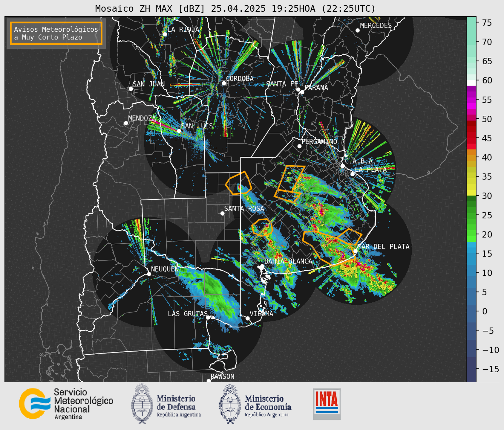Click the Mosaico ZH MAX title text

pyautogui.click(x=235, y=8)
